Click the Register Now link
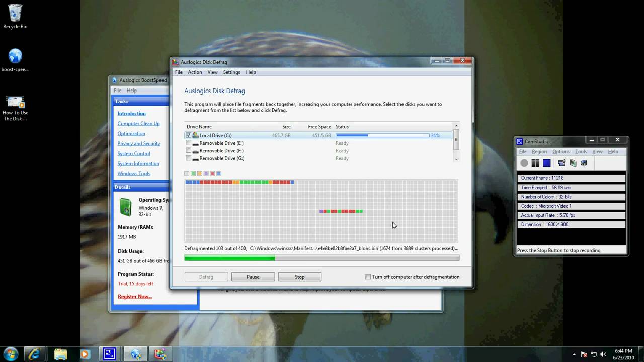644x362 pixels. 135,297
